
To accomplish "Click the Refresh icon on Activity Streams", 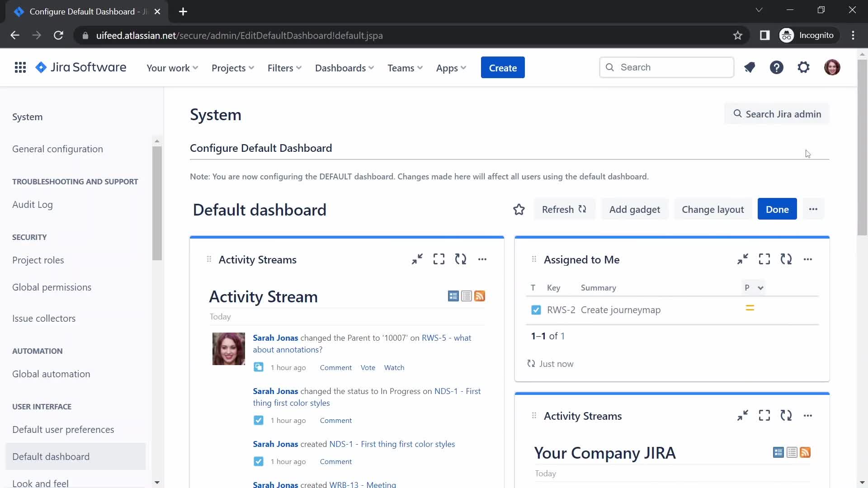I will [461, 258].
